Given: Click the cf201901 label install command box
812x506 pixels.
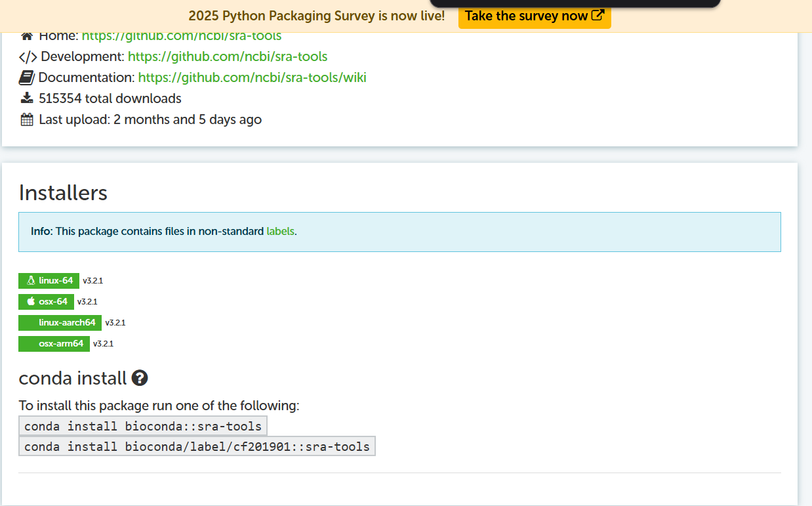Looking at the screenshot, I should (x=197, y=446).
